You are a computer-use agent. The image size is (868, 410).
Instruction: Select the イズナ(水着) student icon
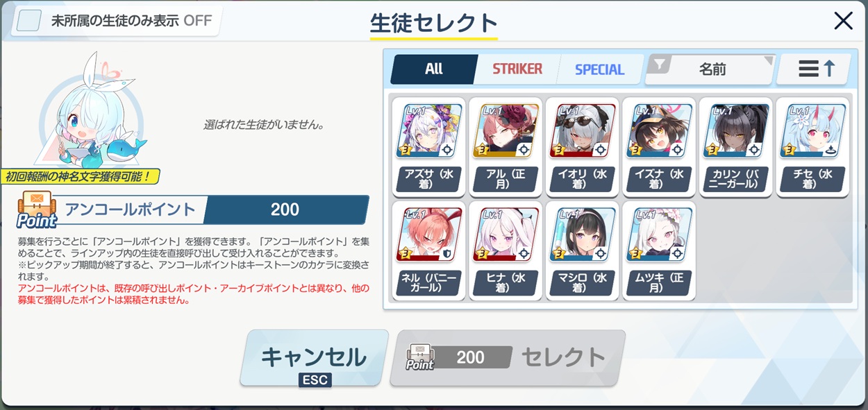(x=659, y=146)
